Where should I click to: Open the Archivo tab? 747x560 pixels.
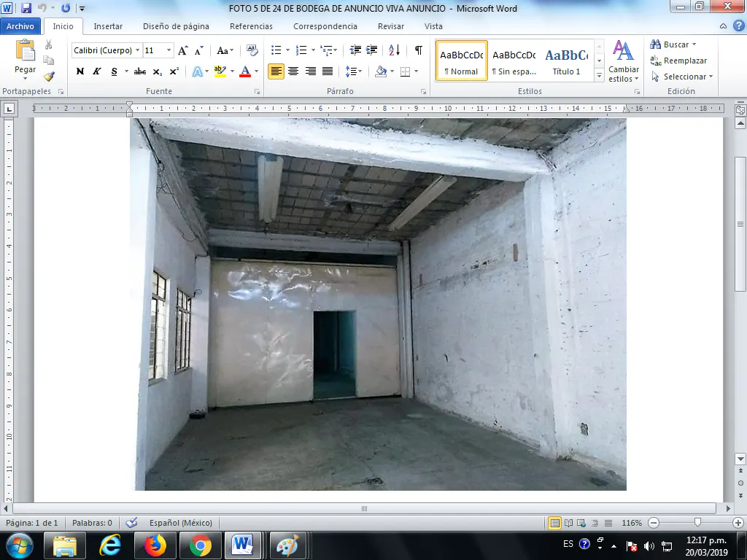pos(20,26)
